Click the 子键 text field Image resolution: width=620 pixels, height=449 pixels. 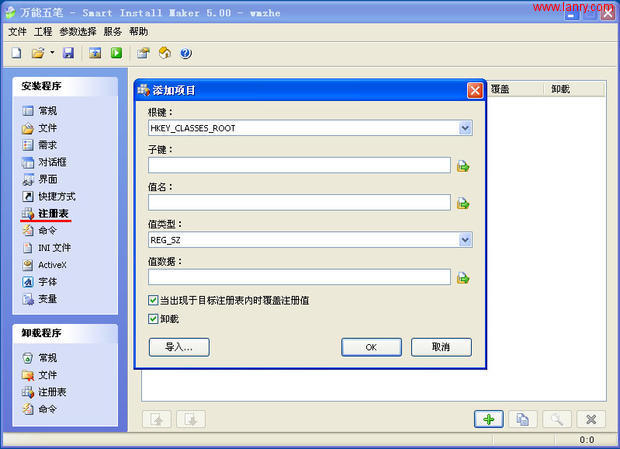click(299, 165)
